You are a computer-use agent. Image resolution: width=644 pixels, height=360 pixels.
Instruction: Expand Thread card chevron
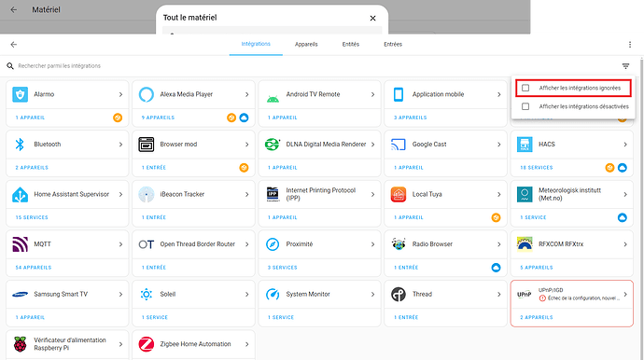pos(499,295)
